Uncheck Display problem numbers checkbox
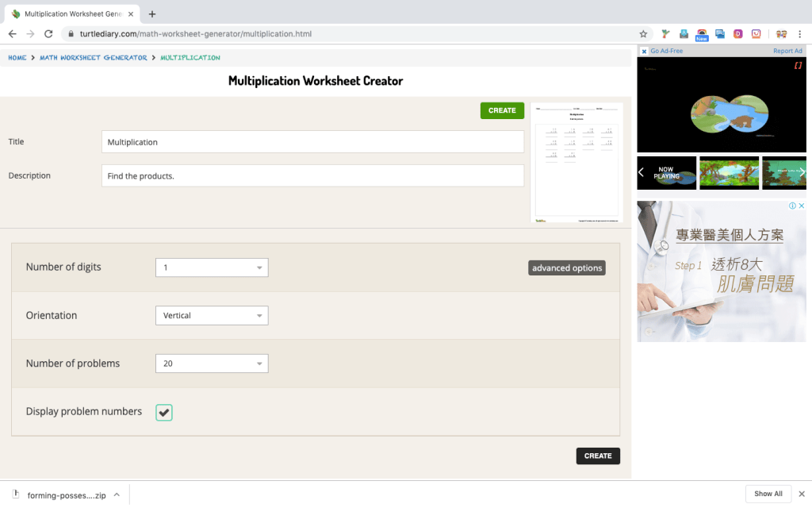Image resolution: width=812 pixels, height=508 pixels. coord(164,412)
